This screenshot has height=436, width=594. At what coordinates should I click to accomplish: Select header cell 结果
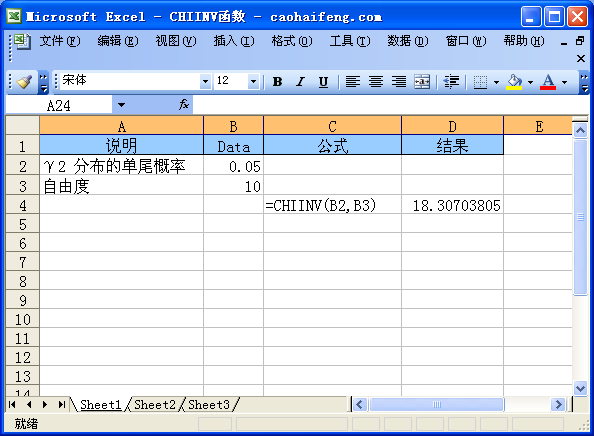[x=452, y=145]
